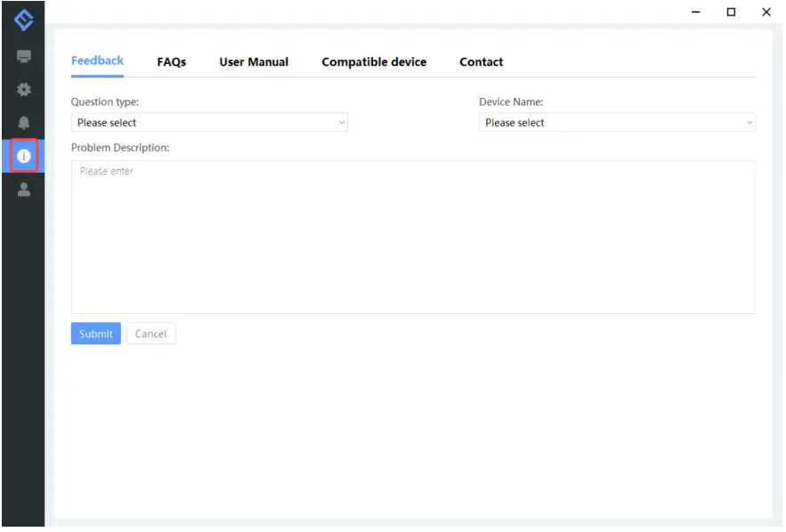This screenshot has width=786, height=532.
Task: Close the application window
Action: [766, 12]
